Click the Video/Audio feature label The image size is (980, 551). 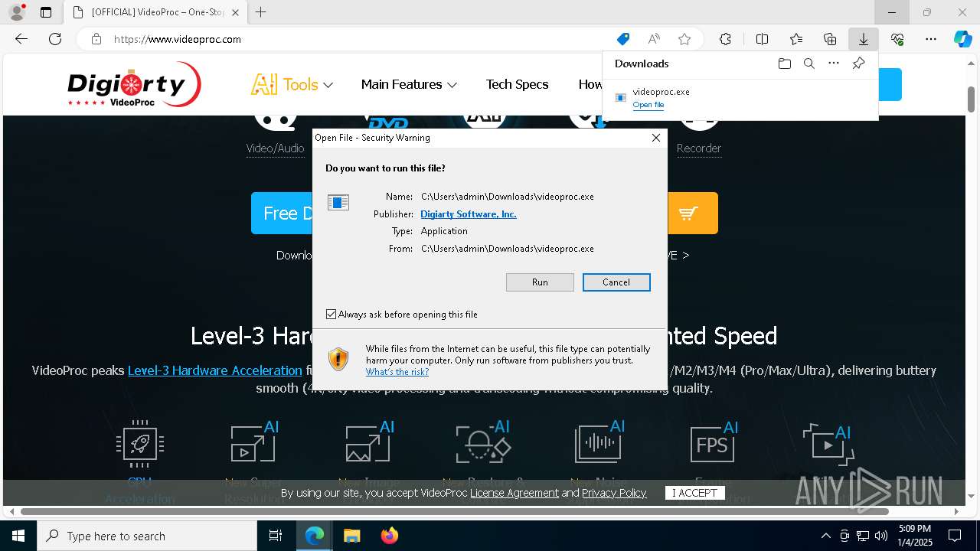click(x=276, y=148)
